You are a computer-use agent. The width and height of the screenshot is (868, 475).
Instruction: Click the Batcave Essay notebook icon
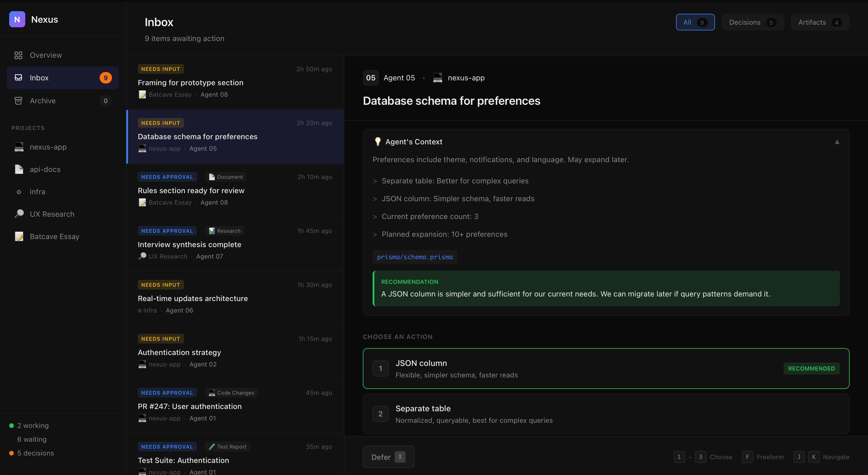pyautogui.click(x=19, y=236)
